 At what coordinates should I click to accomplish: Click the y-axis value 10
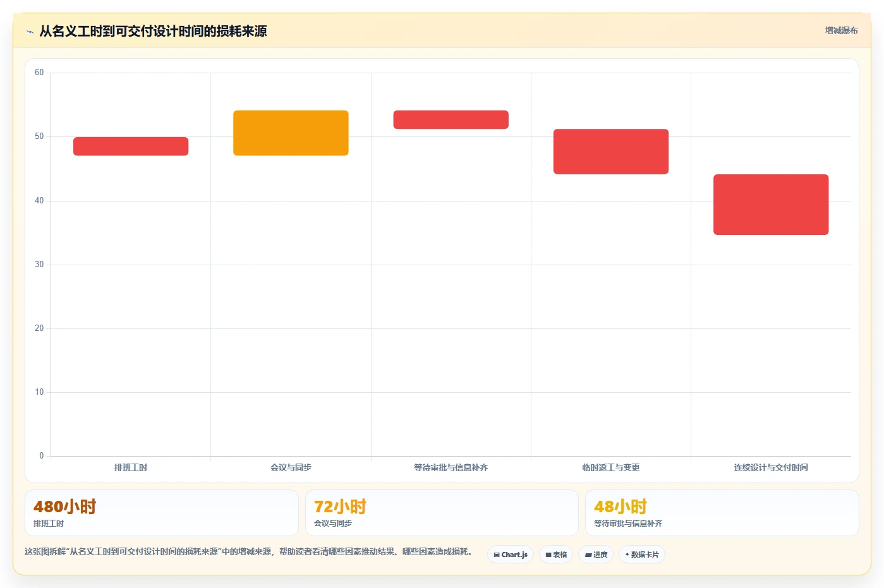(39, 392)
